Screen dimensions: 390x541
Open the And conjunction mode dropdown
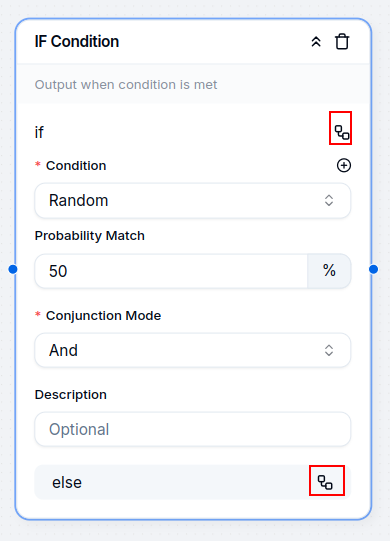tap(193, 350)
